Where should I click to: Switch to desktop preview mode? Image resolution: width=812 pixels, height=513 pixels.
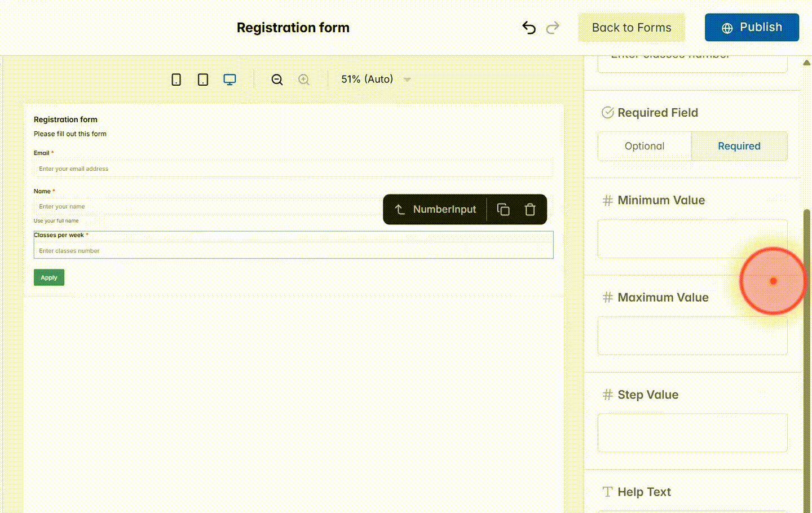pyautogui.click(x=230, y=79)
